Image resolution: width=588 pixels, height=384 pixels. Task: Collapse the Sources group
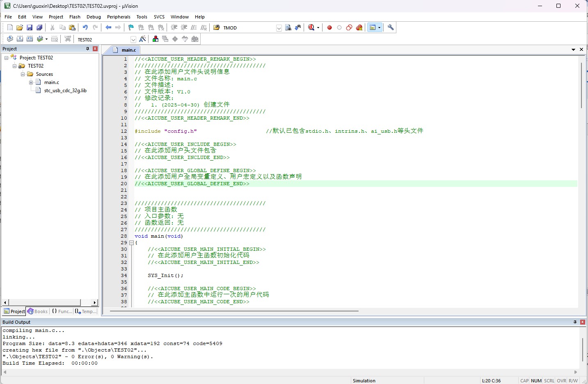23,74
